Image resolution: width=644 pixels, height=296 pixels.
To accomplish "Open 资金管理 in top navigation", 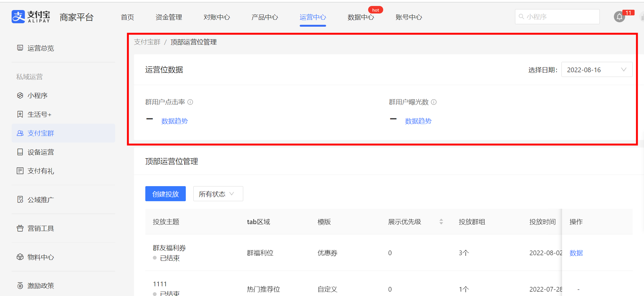I will (x=169, y=17).
